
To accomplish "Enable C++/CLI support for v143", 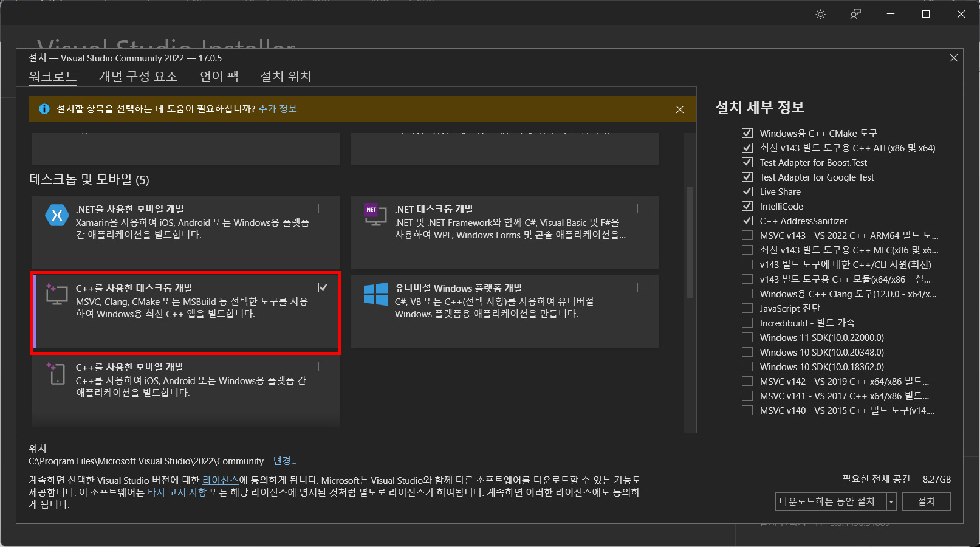I will [x=747, y=264].
